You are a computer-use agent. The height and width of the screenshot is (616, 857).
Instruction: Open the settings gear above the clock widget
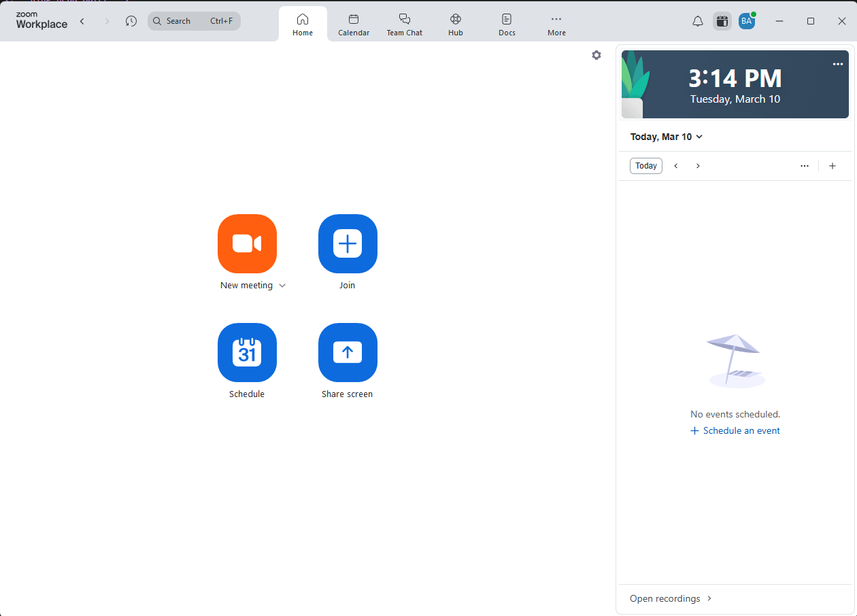coord(596,55)
